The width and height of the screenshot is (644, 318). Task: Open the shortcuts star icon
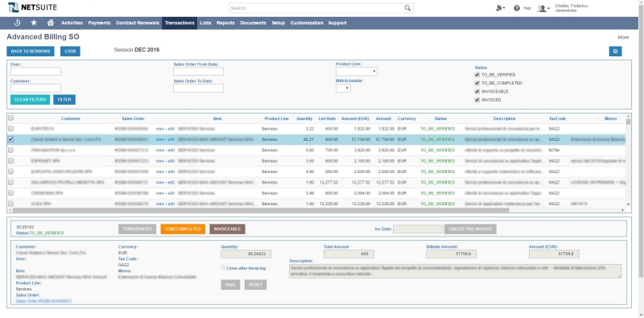click(34, 23)
